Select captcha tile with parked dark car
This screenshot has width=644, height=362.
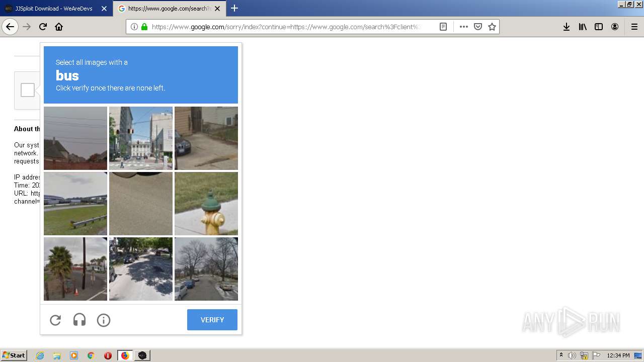click(x=206, y=138)
